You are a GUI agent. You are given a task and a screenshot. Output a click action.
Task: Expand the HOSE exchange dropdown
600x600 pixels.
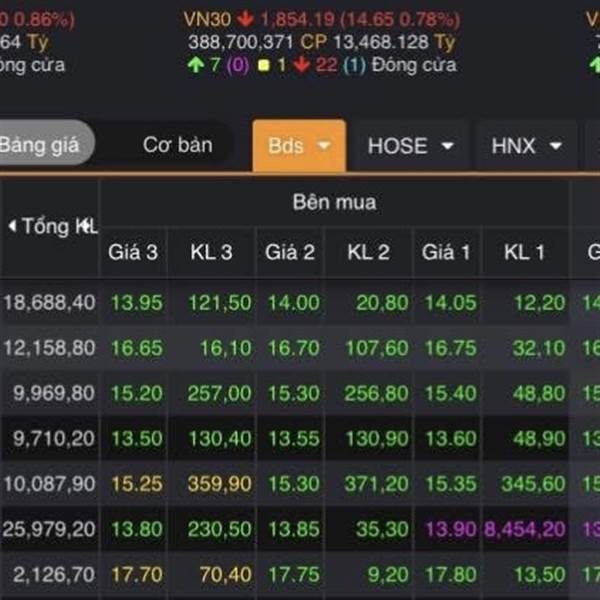(x=447, y=146)
